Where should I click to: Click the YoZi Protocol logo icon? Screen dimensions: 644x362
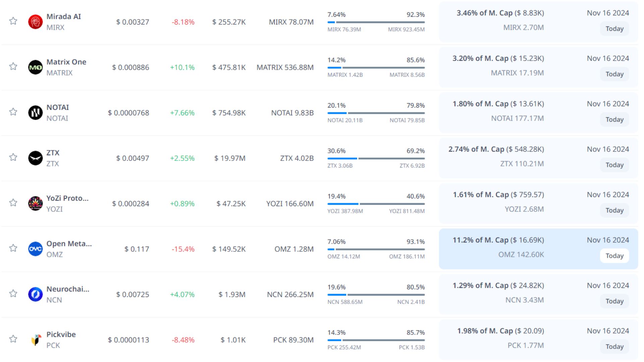(35, 203)
